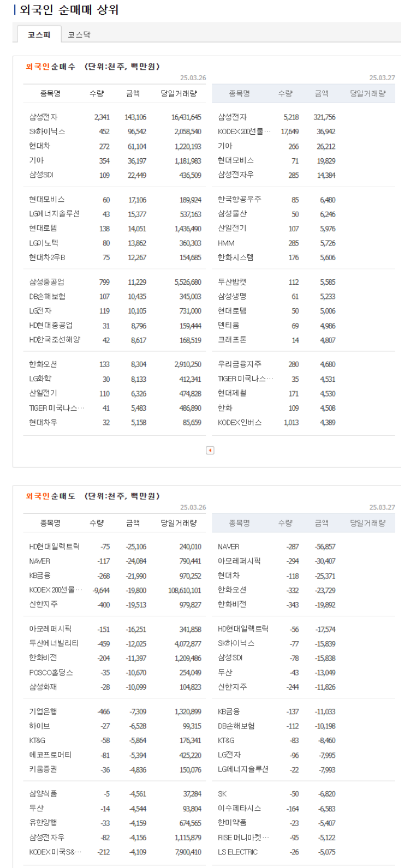Select the amount value -56,857
This screenshot has width=411, height=868.
[325, 547]
